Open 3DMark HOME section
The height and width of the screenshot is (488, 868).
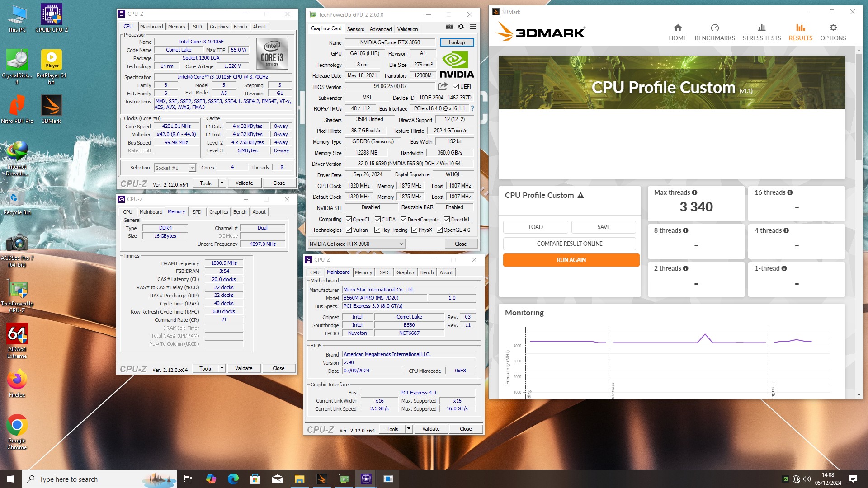(x=677, y=33)
